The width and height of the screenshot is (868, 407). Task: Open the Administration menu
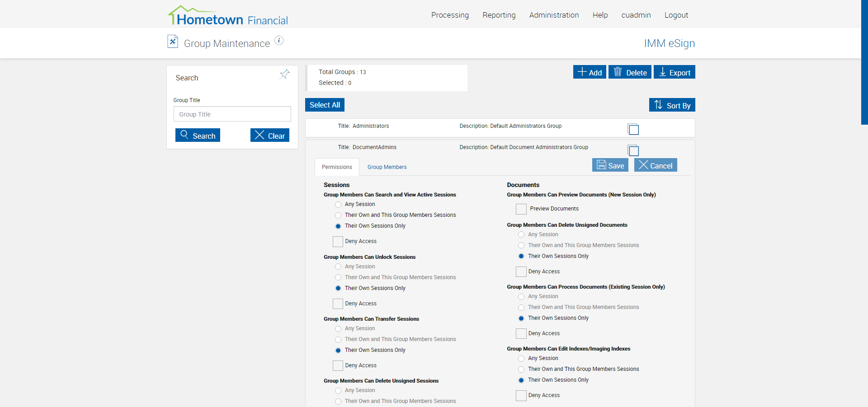pos(554,15)
